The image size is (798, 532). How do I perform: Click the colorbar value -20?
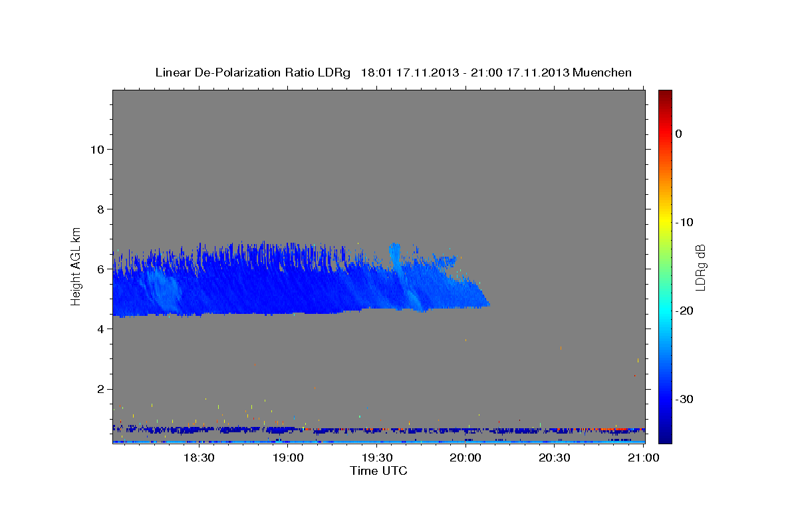point(683,311)
